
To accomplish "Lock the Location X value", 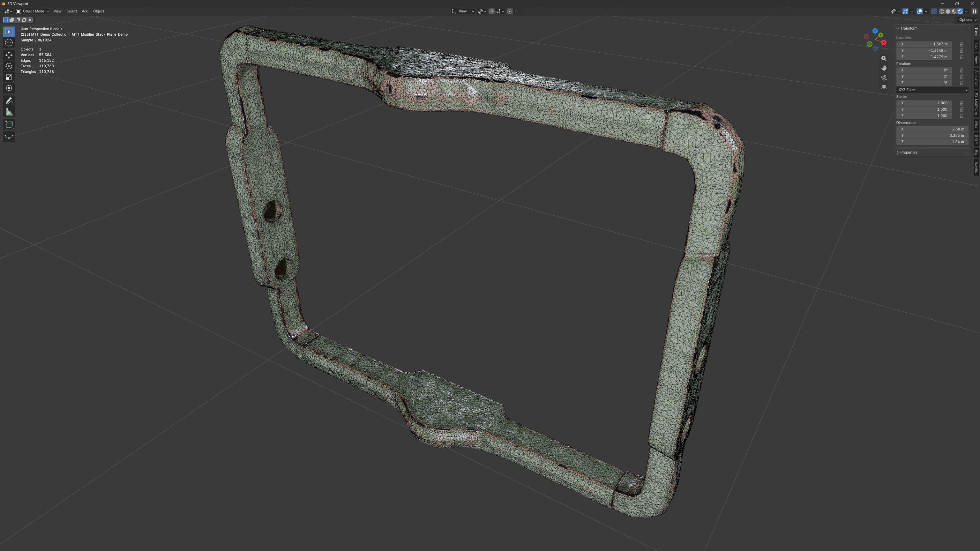I will tap(962, 44).
